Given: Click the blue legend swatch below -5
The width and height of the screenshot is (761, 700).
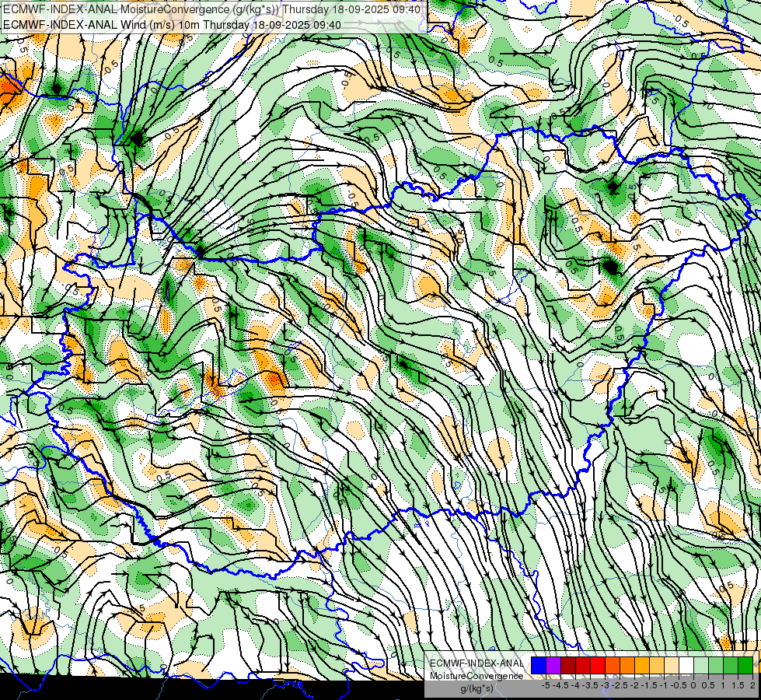Looking at the screenshot, I should [x=539, y=666].
